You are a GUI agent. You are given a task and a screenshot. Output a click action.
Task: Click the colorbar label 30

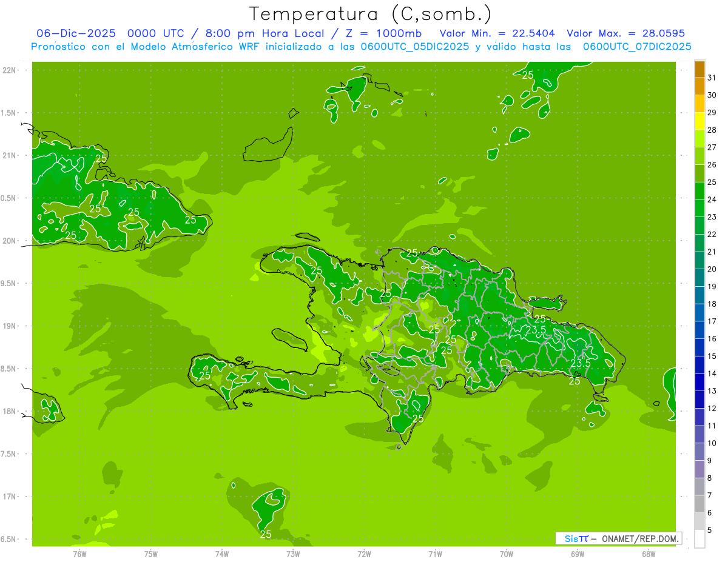click(x=712, y=95)
